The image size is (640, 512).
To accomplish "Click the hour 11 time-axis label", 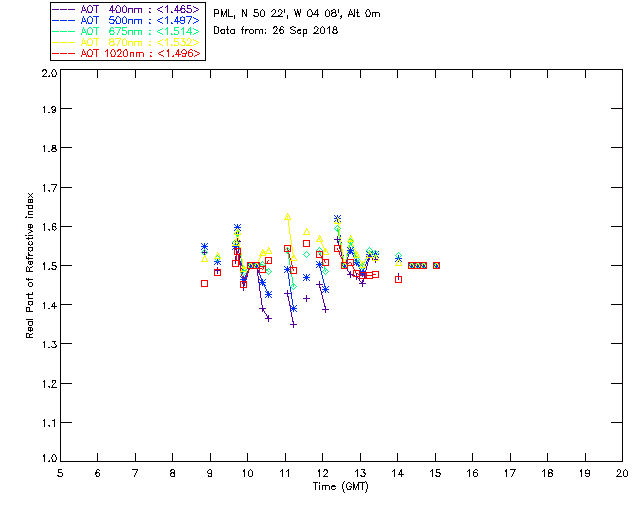I will [x=285, y=473].
